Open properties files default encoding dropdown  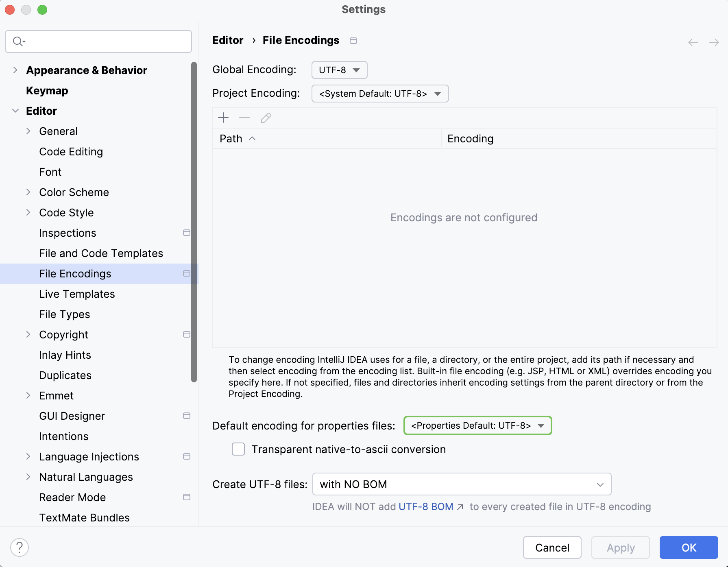pos(477,426)
